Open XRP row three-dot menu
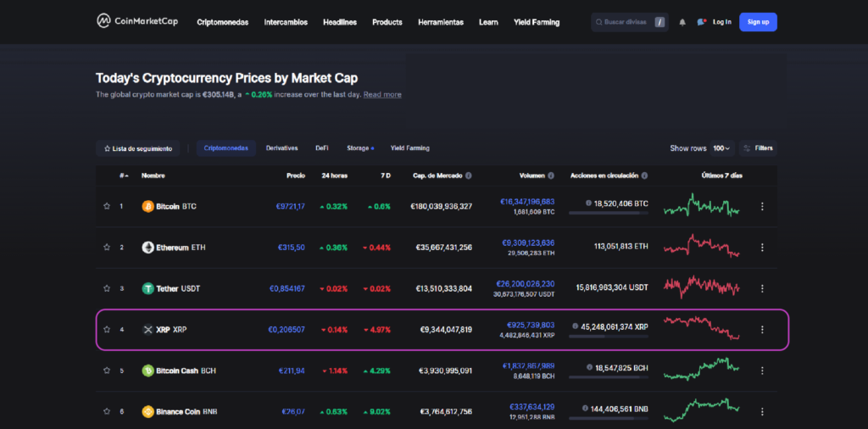This screenshot has height=429, width=868. [762, 329]
